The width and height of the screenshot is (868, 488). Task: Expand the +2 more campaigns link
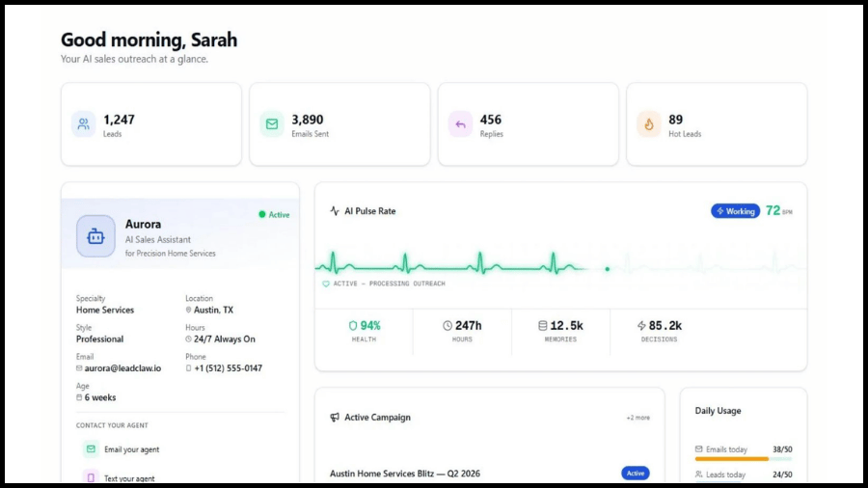click(638, 418)
